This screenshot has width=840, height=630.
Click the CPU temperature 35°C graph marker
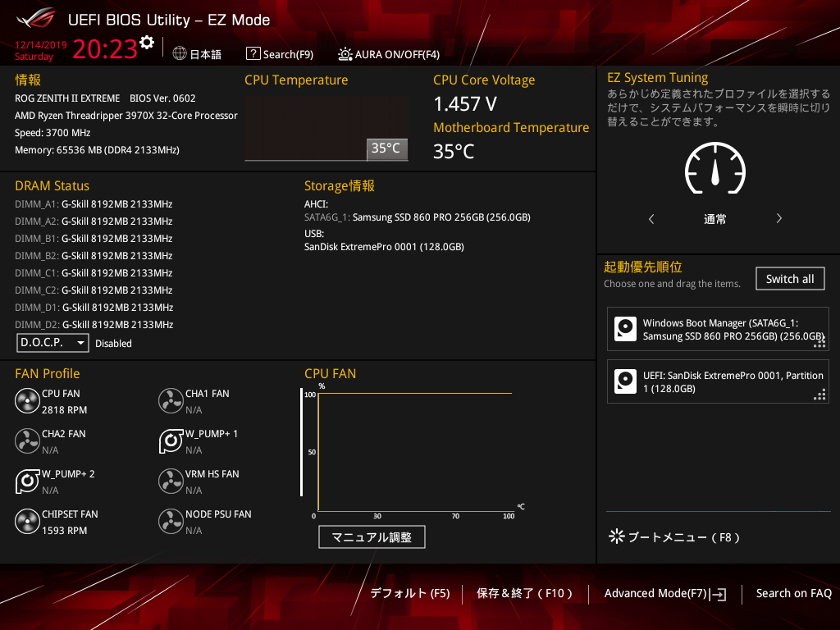(x=387, y=149)
